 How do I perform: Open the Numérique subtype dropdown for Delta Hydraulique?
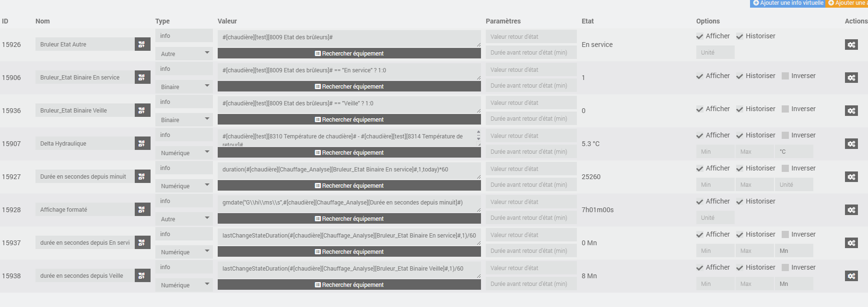coord(184,153)
